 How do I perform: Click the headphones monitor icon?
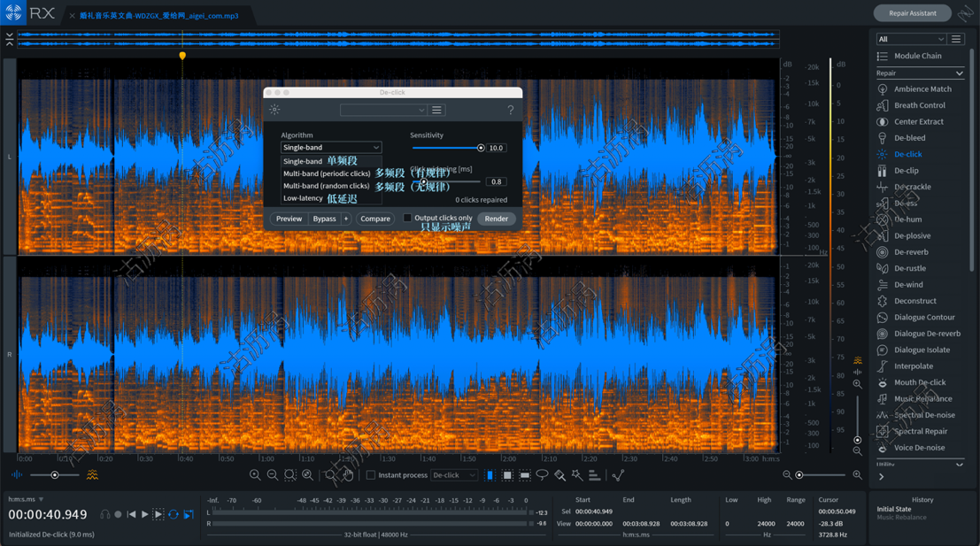[105, 514]
